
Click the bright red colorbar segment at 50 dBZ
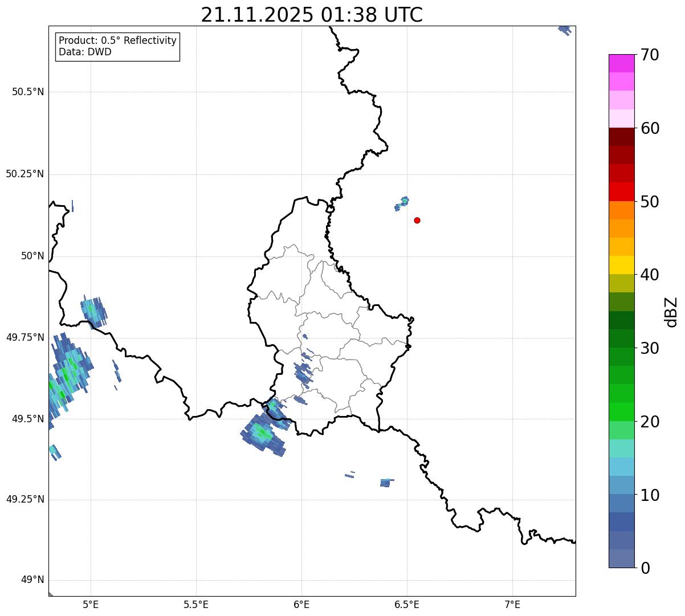[621, 192]
